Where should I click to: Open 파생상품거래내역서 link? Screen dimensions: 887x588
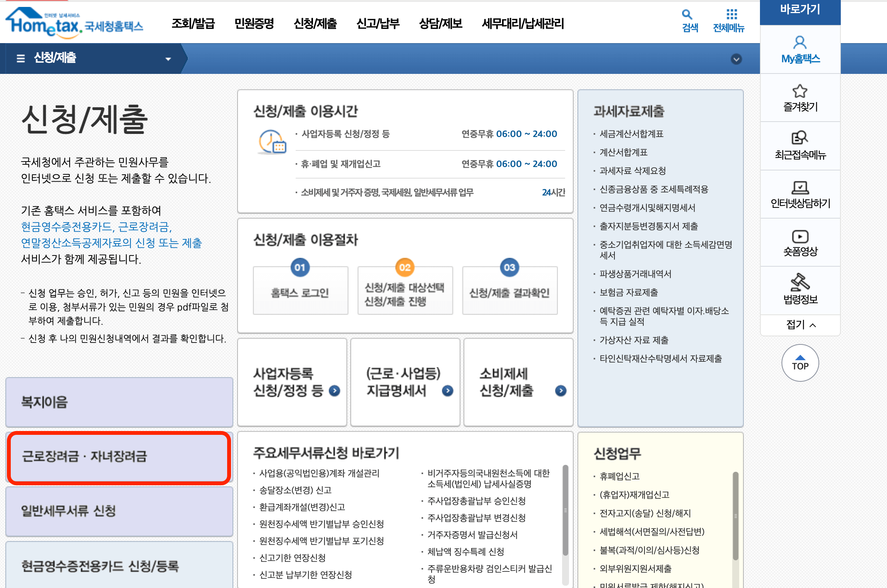coord(635,274)
